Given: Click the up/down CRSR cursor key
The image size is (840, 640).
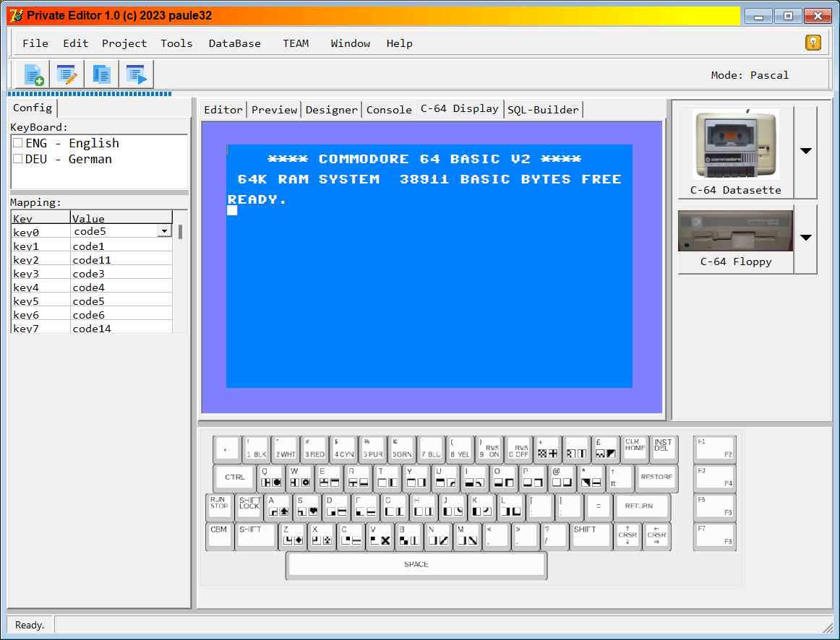Looking at the screenshot, I should tap(627, 536).
